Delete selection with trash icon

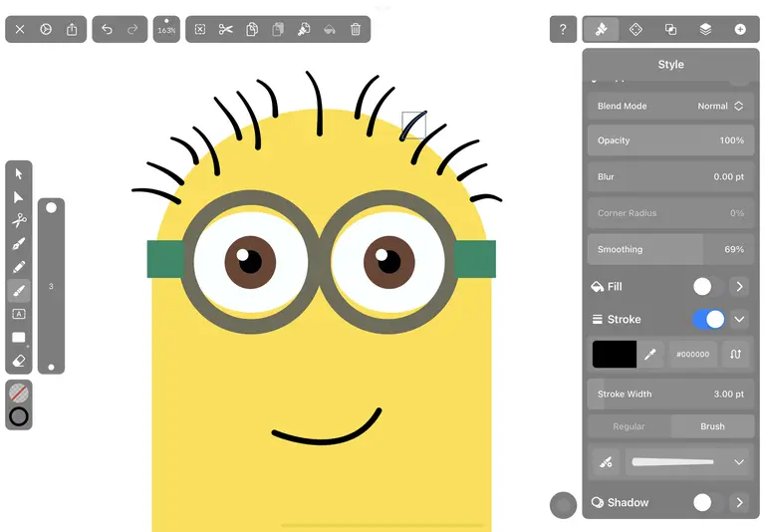coord(356,29)
